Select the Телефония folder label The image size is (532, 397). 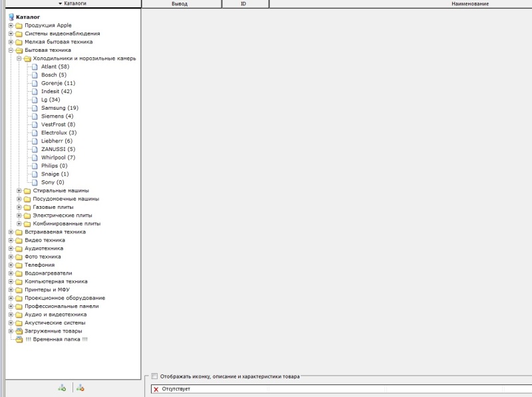coord(39,265)
